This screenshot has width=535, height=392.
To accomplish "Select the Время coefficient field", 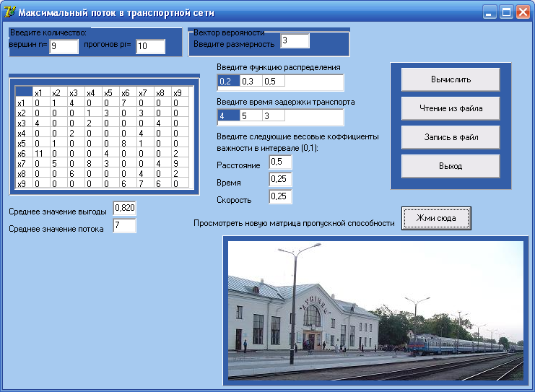I will pyautogui.click(x=280, y=179).
